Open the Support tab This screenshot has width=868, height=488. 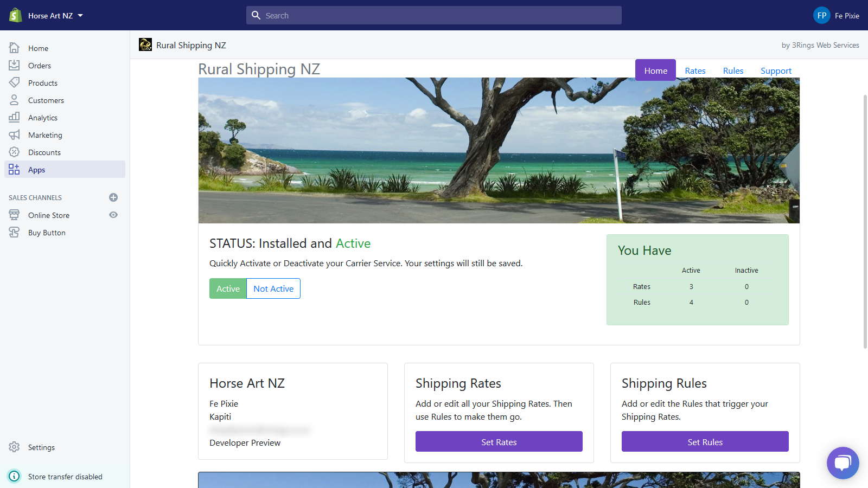(x=776, y=70)
